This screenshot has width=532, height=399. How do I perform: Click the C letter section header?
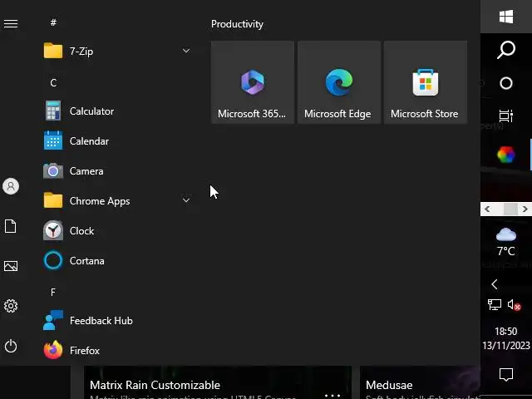pos(53,82)
